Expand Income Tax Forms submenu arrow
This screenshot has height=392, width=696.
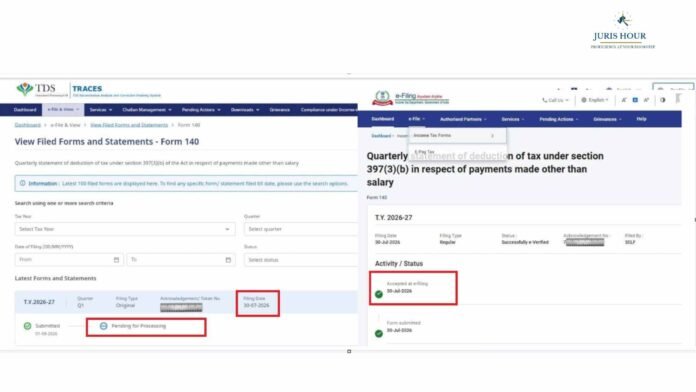tap(492, 136)
